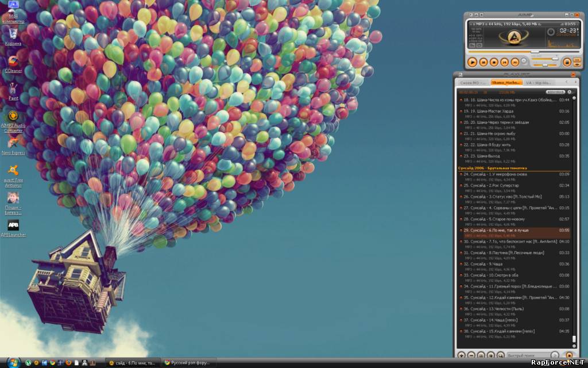Select track 33 Сунсайд - 10.Смотри в оба
The height and width of the screenshot is (368, 588).
click(x=514, y=278)
